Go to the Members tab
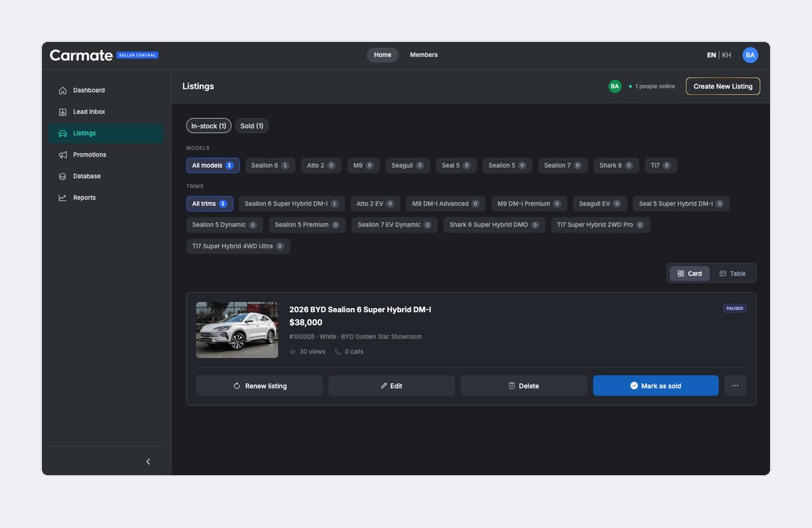 point(424,55)
